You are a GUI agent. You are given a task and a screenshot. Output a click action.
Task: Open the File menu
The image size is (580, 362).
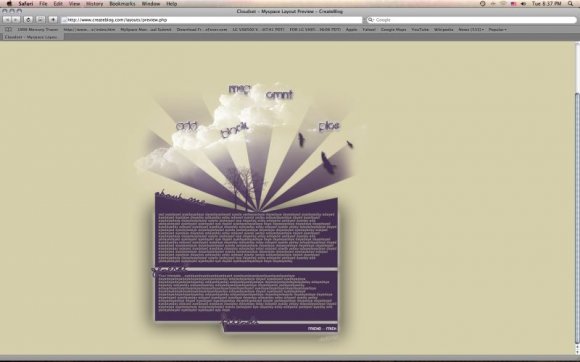click(x=43, y=4)
